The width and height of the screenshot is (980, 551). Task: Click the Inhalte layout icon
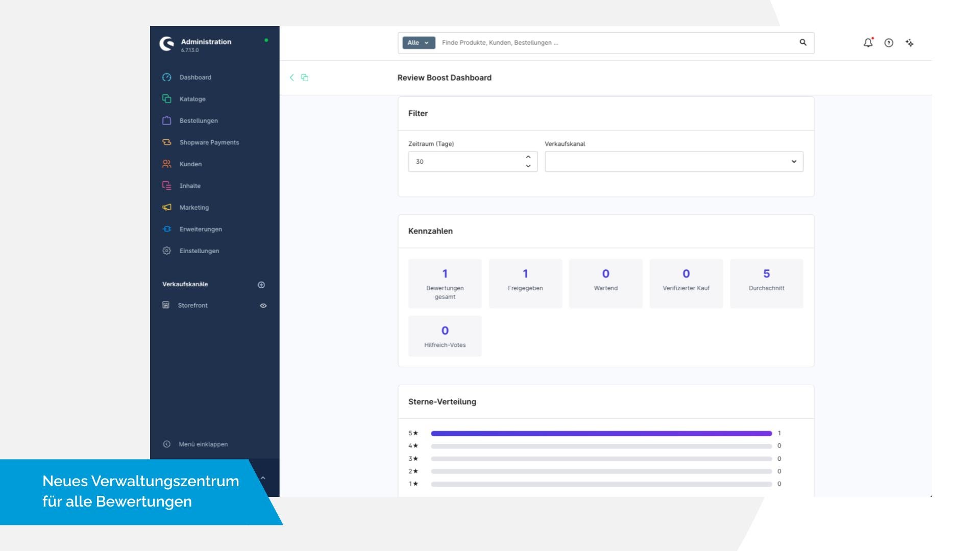[166, 186]
